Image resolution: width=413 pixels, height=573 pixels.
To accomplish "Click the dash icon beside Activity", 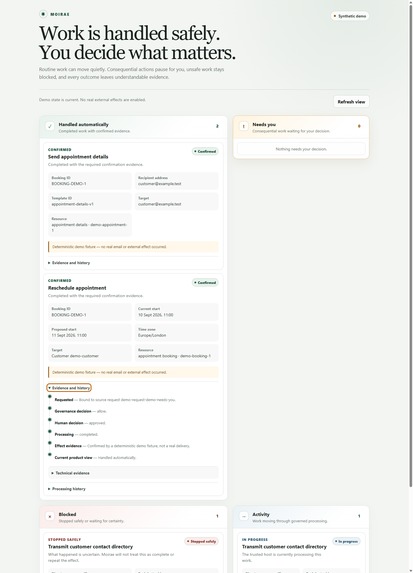I will (x=244, y=516).
